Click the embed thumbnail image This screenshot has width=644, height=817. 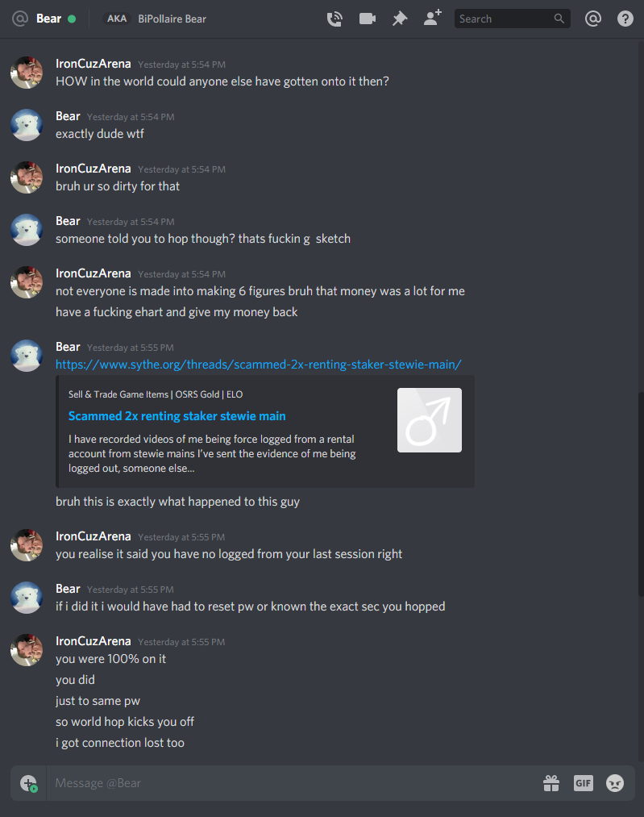(x=430, y=420)
